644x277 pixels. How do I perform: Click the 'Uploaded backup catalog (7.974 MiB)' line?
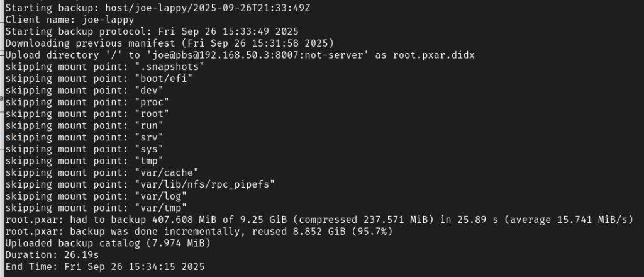(107, 243)
